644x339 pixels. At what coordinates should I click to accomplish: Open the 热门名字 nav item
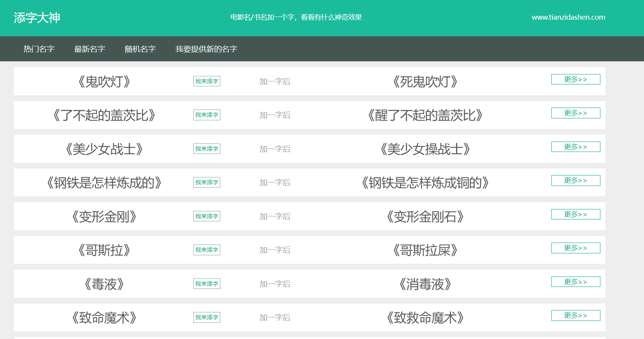click(39, 49)
